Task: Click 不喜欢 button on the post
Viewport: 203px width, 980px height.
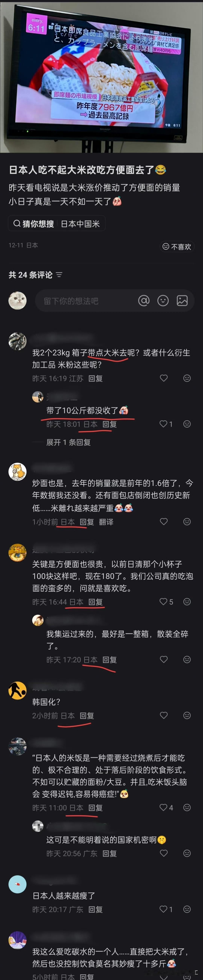Action: 177,247
